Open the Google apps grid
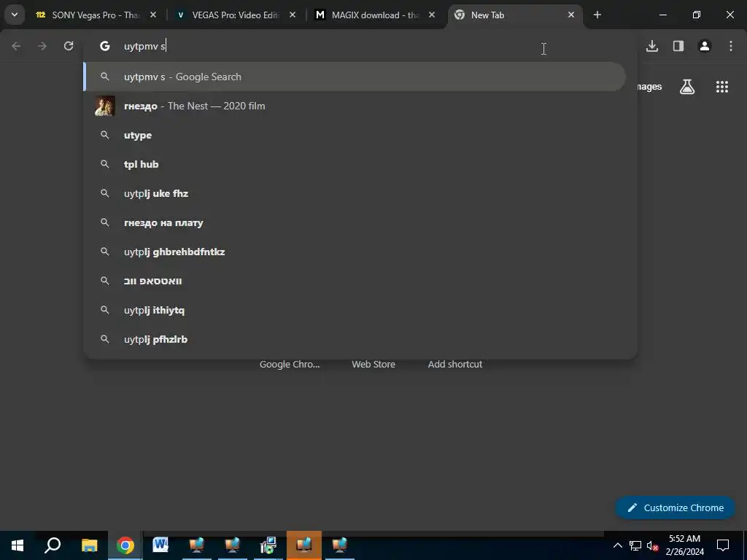 (x=722, y=87)
